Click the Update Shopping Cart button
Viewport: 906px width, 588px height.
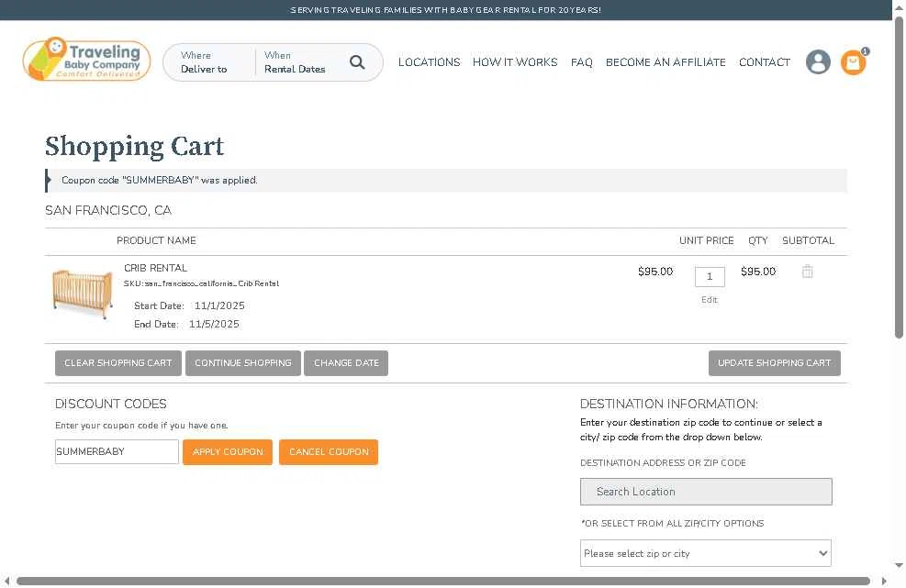[774, 362]
